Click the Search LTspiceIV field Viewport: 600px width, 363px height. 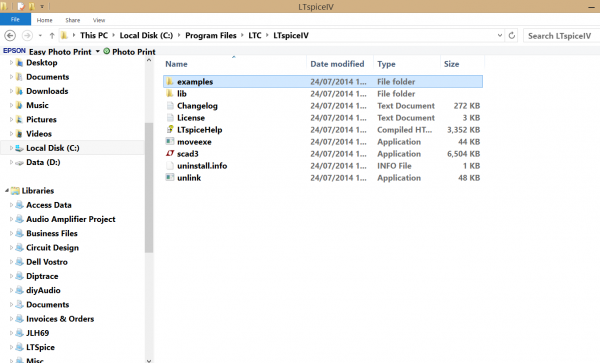(561, 36)
